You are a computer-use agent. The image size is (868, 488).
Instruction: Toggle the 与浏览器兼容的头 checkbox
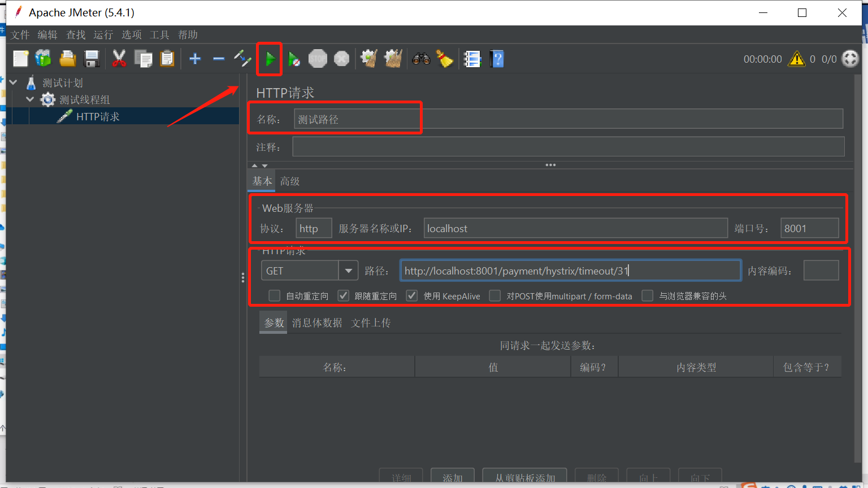pos(648,296)
